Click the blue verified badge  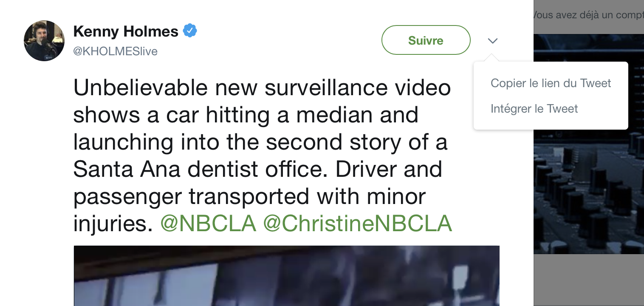pyautogui.click(x=190, y=31)
